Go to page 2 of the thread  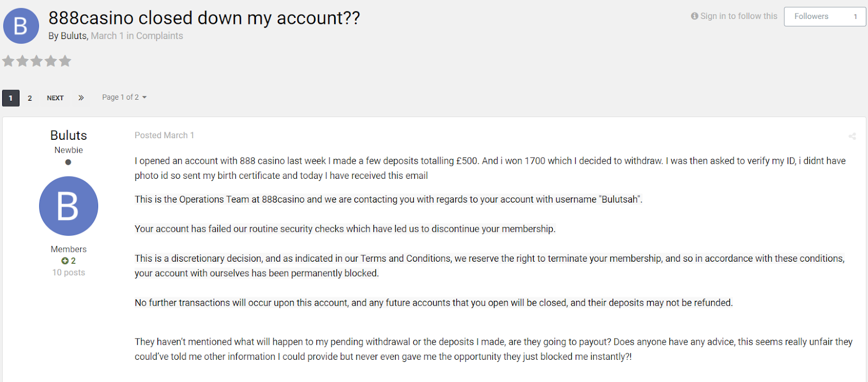point(30,98)
